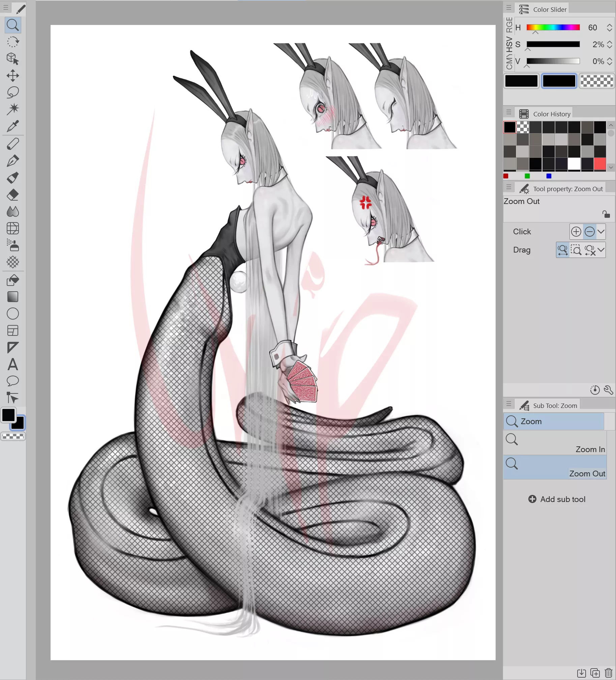Open the Drag setting dropdown arrow

[x=602, y=250]
